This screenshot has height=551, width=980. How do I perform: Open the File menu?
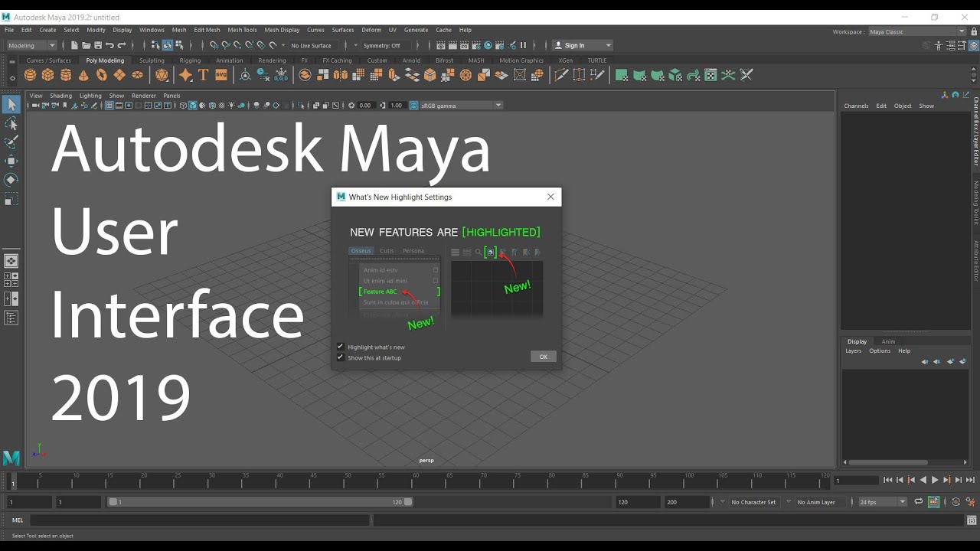point(9,30)
